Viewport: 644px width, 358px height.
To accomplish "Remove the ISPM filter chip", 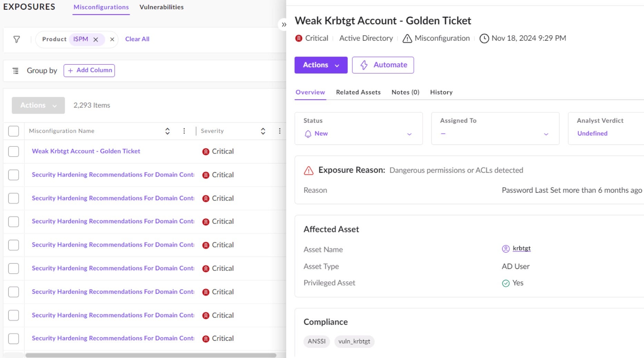I will 96,39.
